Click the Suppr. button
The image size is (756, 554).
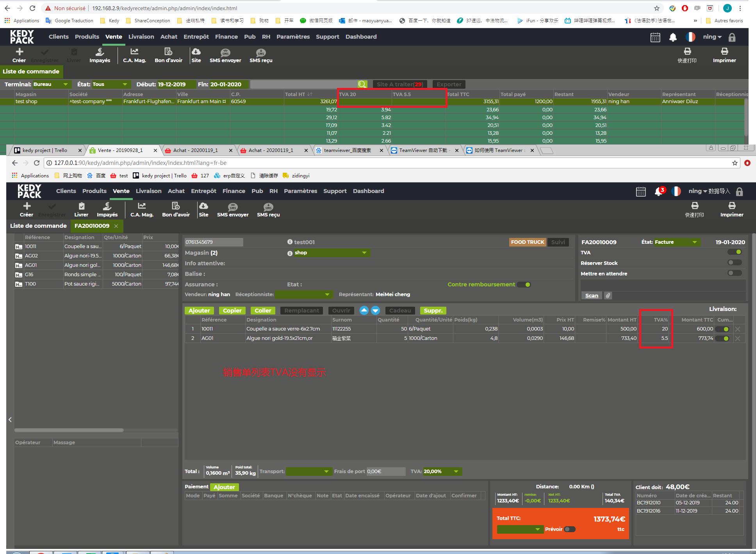tap(433, 311)
